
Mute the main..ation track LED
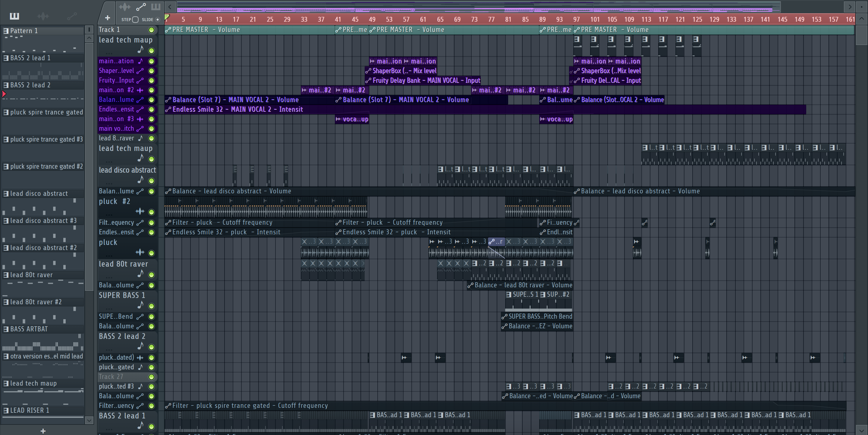(x=152, y=61)
